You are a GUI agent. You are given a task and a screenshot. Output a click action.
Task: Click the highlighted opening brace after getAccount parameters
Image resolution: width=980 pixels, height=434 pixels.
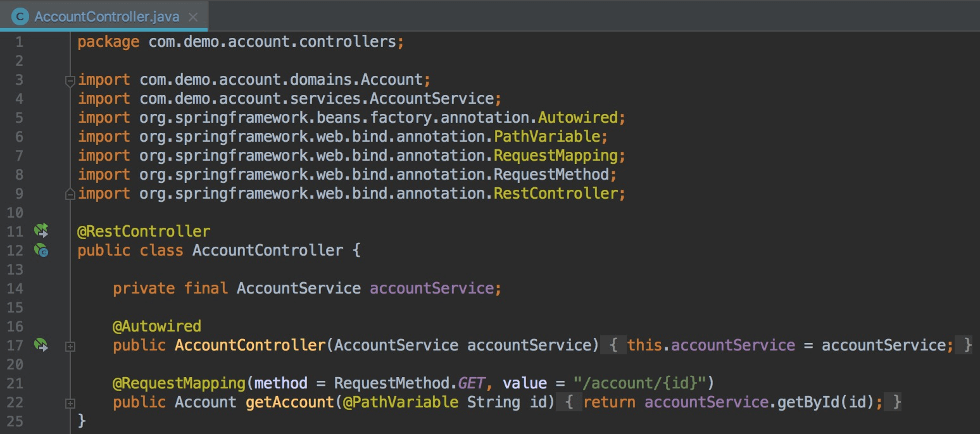(570, 402)
